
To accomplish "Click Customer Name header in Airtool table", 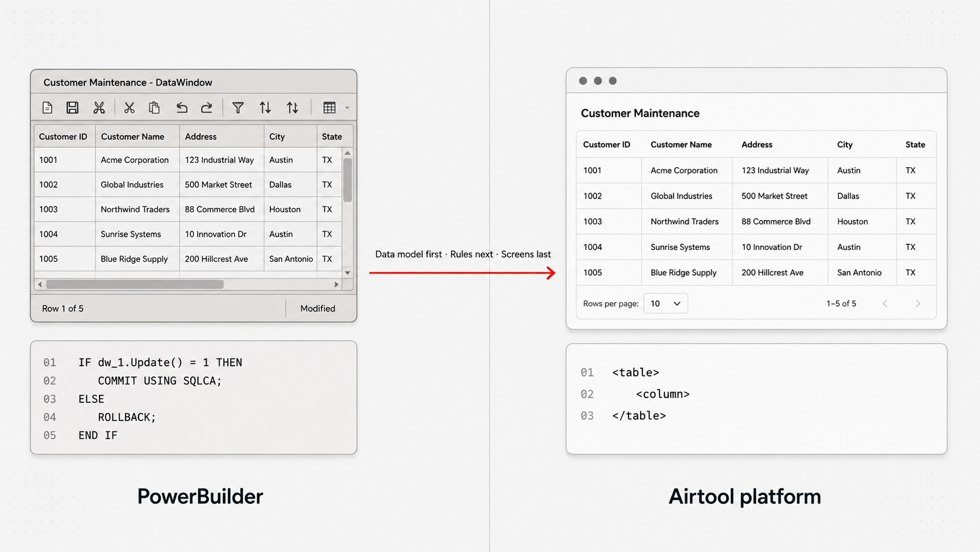I will pyautogui.click(x=681, y=144).
